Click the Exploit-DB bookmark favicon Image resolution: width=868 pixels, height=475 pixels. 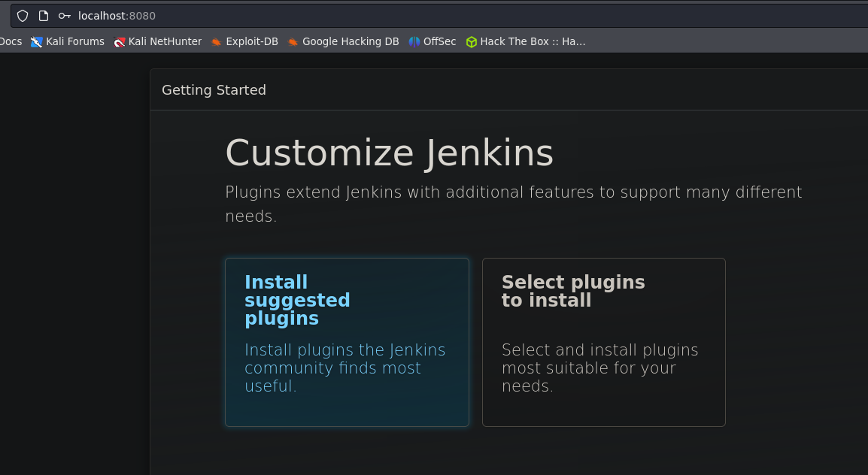tap(217, 42)
